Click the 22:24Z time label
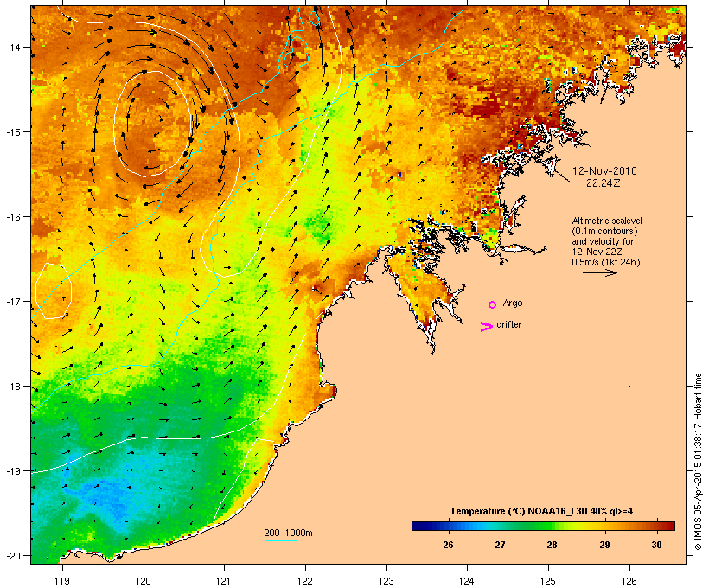Screen dimensions: 709x588 tap(604, 183)
